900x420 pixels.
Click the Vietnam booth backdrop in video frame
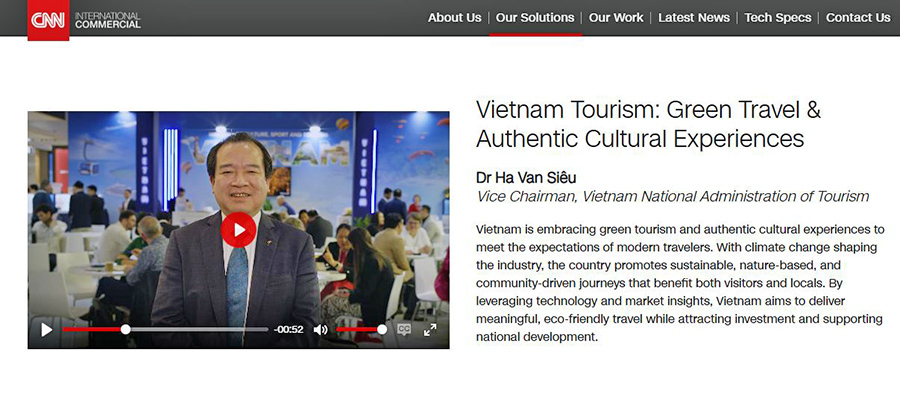pos(330,160)
